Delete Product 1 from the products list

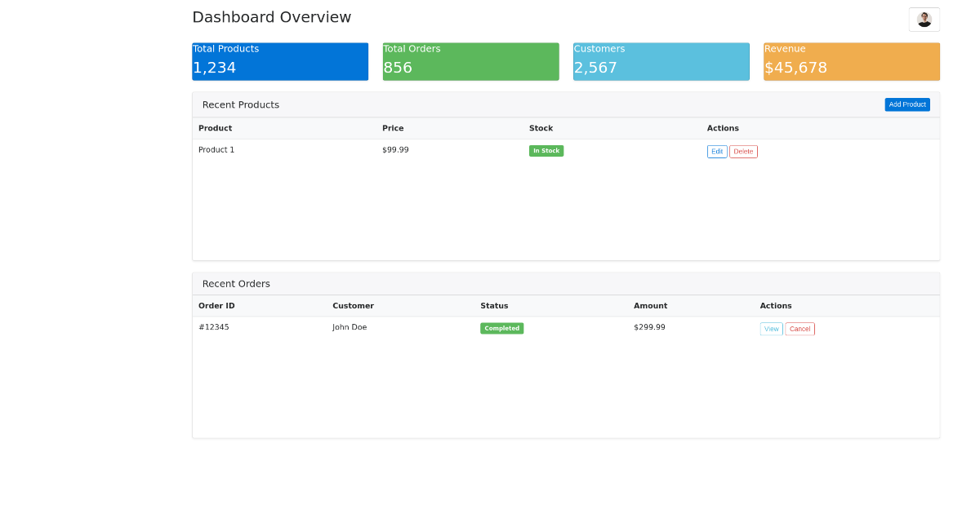(x=743, y=151)
